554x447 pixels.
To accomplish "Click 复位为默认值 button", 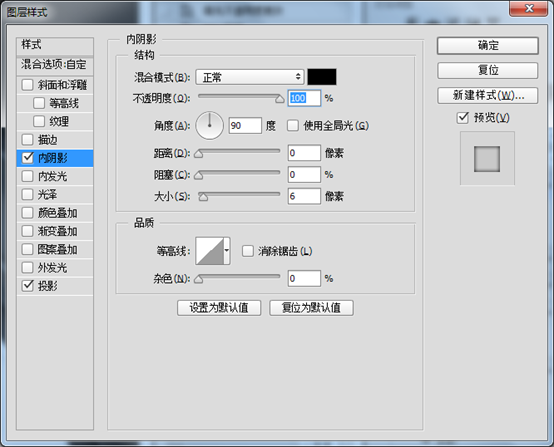I will [311, 308].
